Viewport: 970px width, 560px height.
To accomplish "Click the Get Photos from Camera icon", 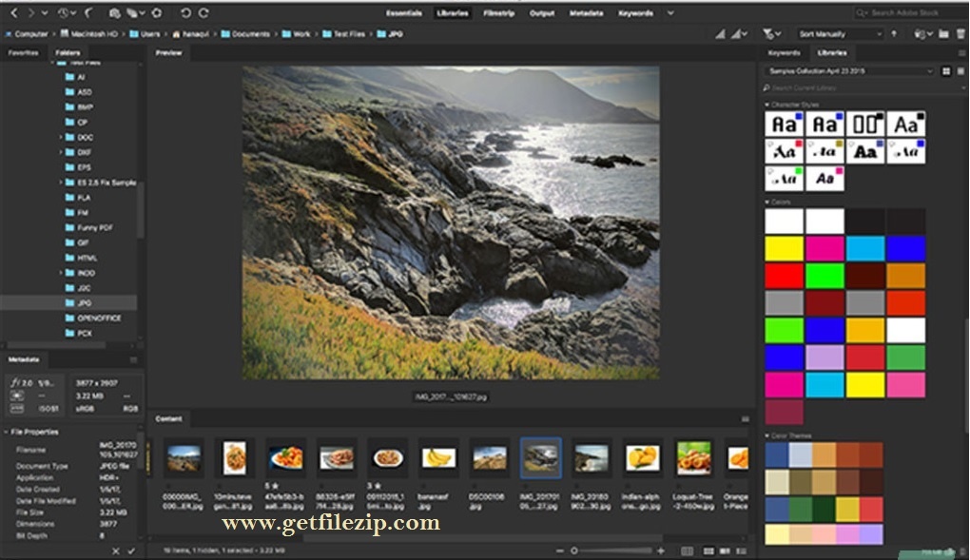I will pos(114,13).
